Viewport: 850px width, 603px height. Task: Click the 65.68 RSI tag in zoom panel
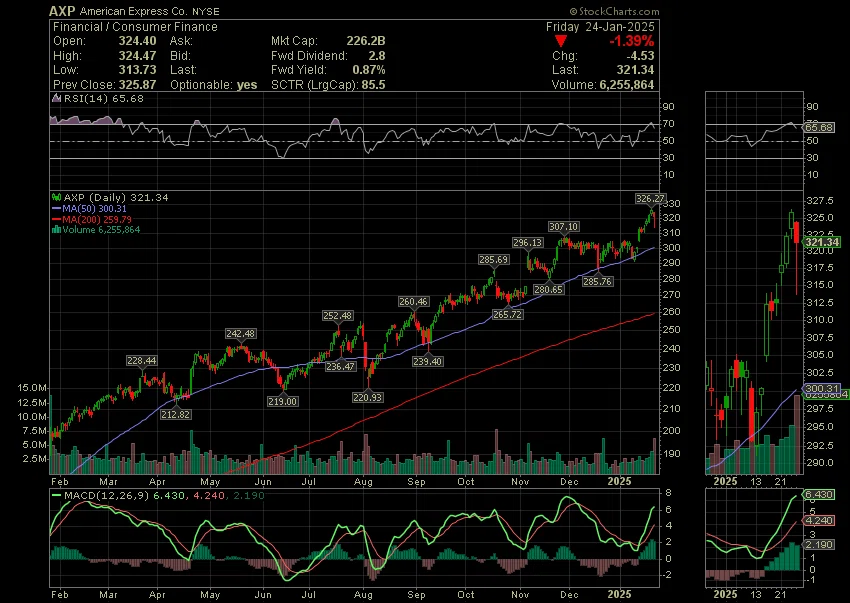tap(820, 128)
